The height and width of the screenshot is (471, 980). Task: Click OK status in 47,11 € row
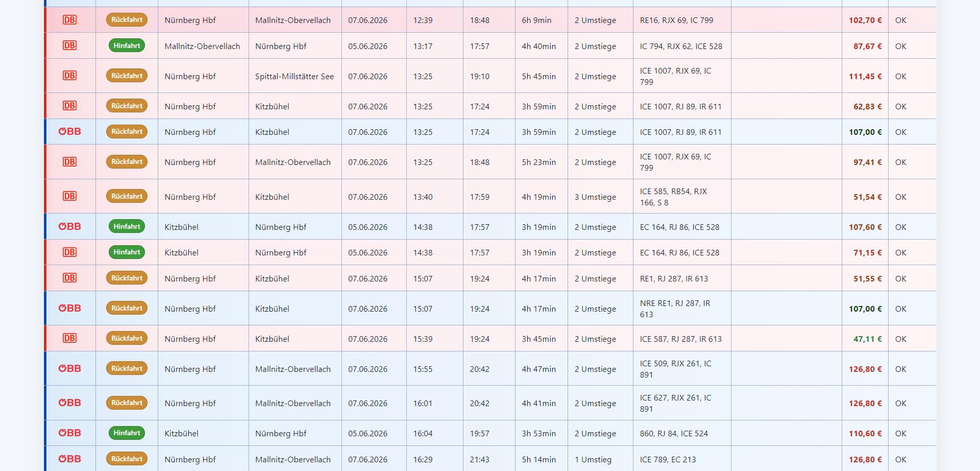tap(901, 339)
